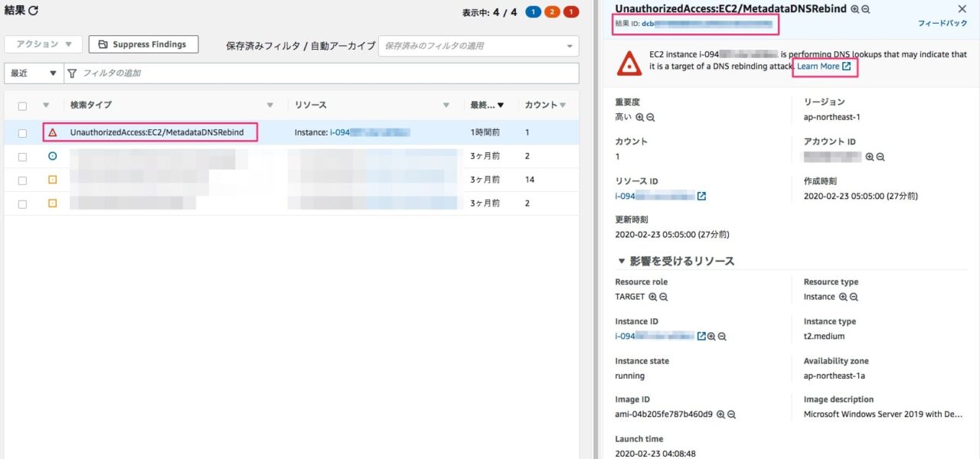Click the external link icon beside リソース ID

pos(701,196)
